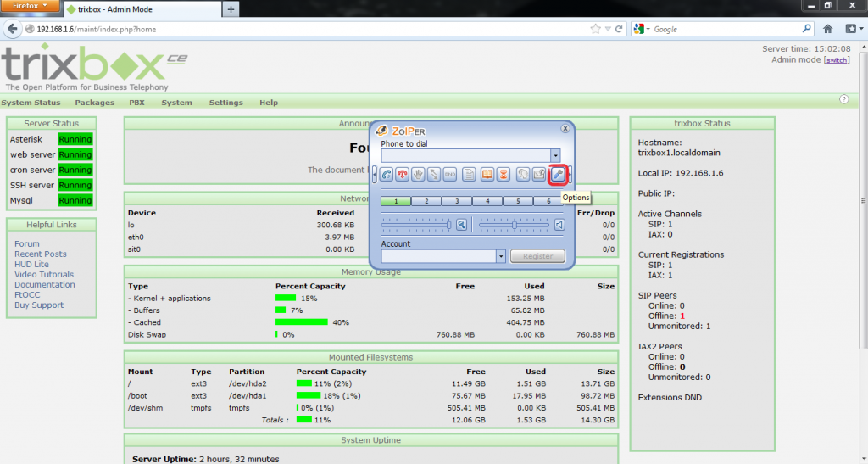Click the Register button in Zoiper
Image resolution: width=868 pixels, height=464 pixels.
pos(537,256)
